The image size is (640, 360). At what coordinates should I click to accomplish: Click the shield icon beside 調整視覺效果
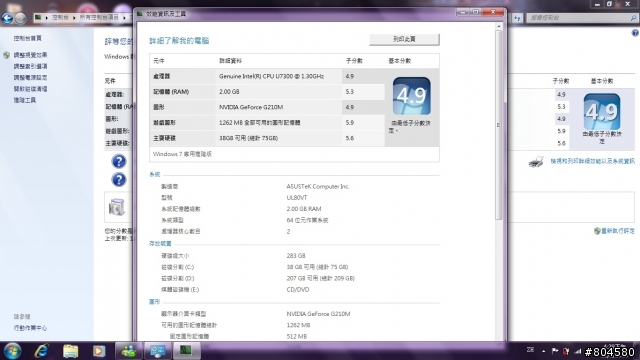click(x=7, y=55)
